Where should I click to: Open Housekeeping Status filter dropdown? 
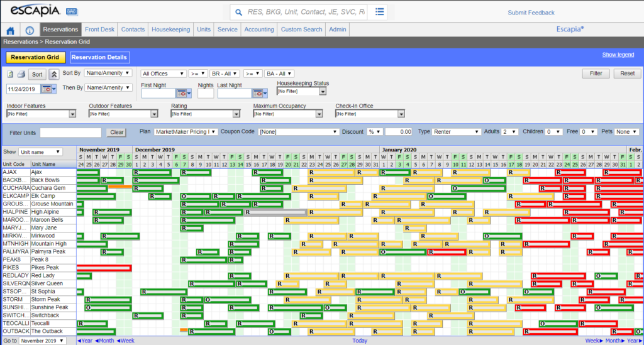(301, 91)
